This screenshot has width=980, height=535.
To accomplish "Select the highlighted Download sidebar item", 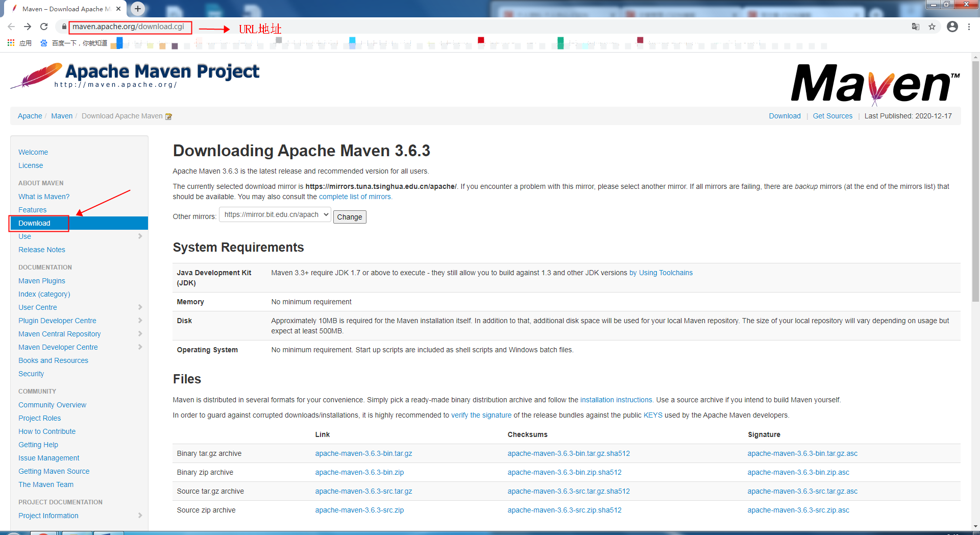I will tap(79, 223).
